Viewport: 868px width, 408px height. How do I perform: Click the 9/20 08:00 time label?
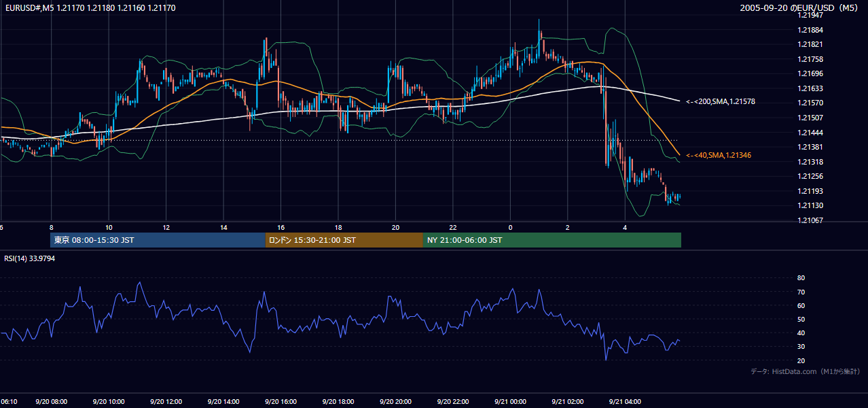tap(52, 402)
